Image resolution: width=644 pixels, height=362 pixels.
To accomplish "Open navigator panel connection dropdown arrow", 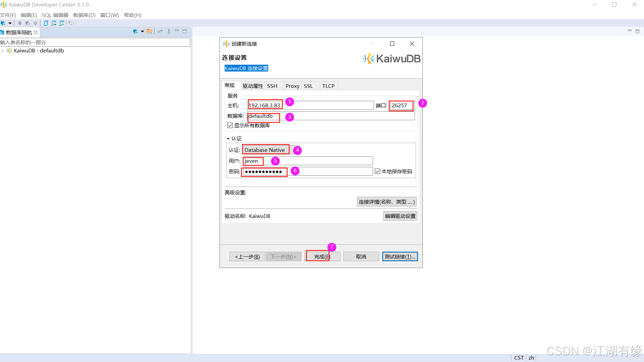I will pyautogui.click(x=142, y=31).
